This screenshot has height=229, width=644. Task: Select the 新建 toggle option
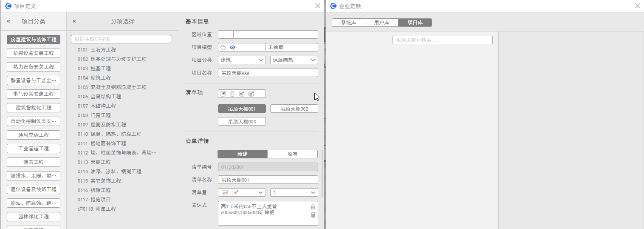coord(243,154)
